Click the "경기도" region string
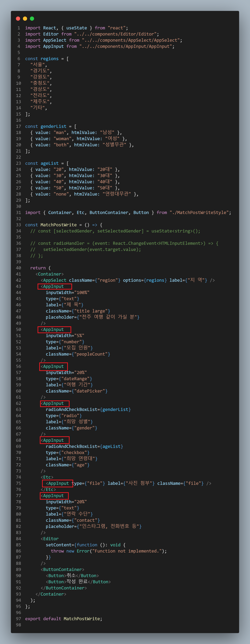Viewport: 250px width, 644px height. (40, 71)
